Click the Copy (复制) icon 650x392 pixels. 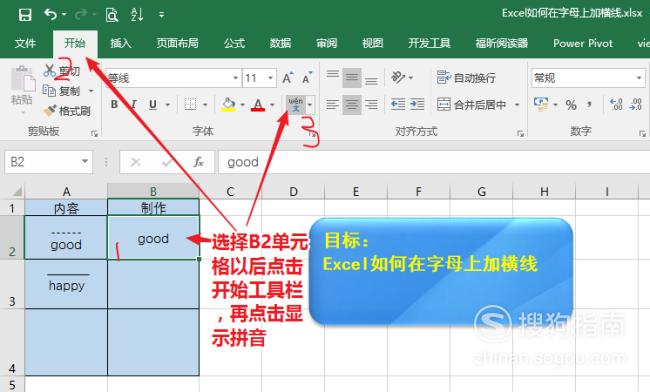pyautogui.click(x=49, y=91)
